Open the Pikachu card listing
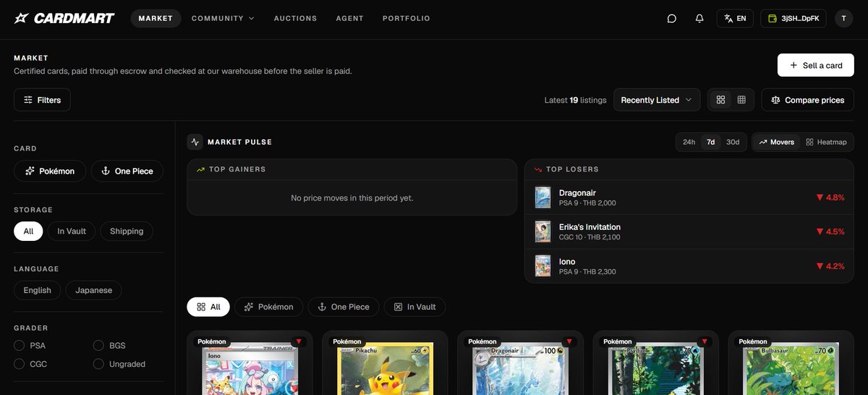 click(385, 363)
